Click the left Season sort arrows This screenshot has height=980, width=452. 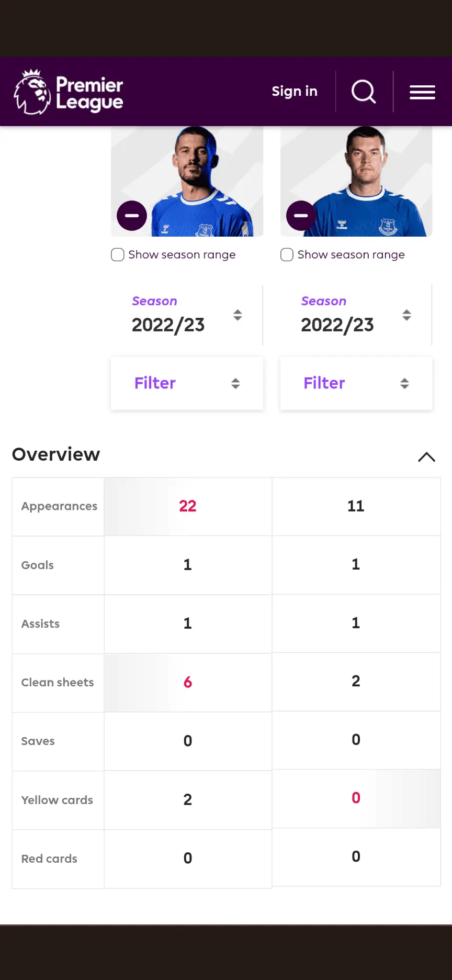(x=238, y=315)
